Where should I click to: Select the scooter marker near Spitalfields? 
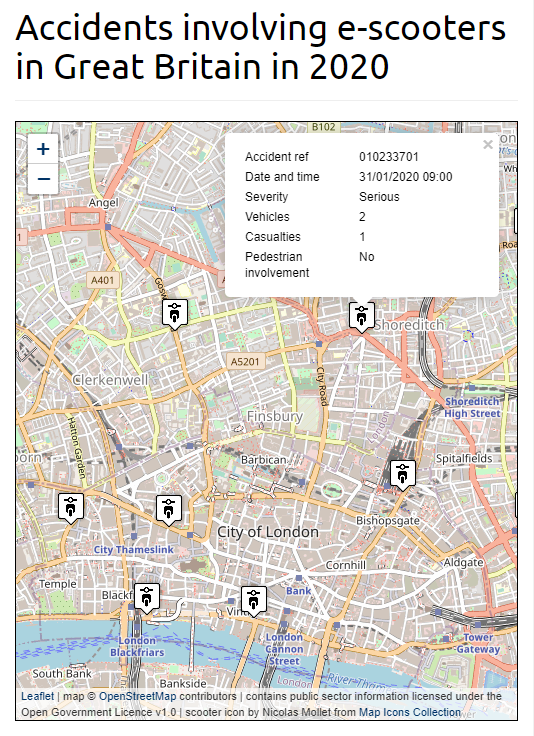click(x=403, y=475)
